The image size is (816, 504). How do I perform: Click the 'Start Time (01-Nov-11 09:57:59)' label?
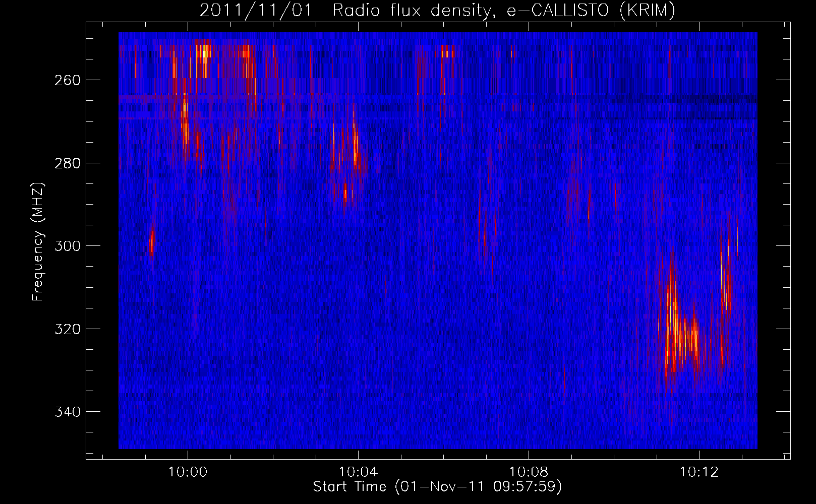tap(437, 487)
